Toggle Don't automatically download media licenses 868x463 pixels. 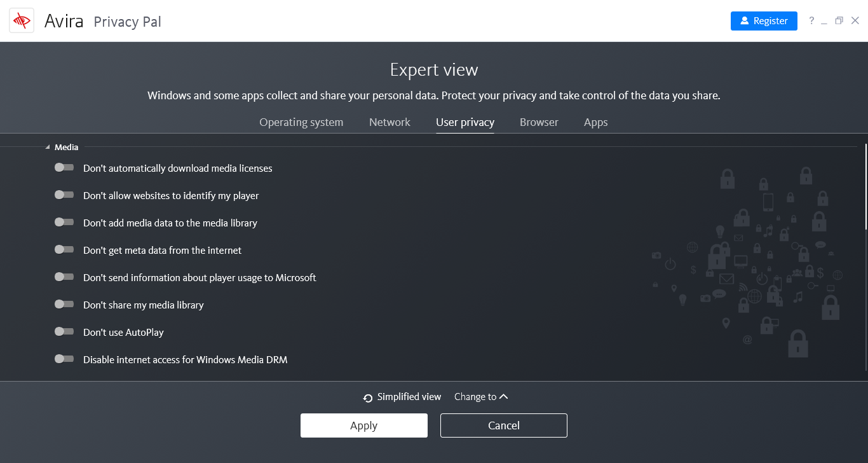[64, 168]
